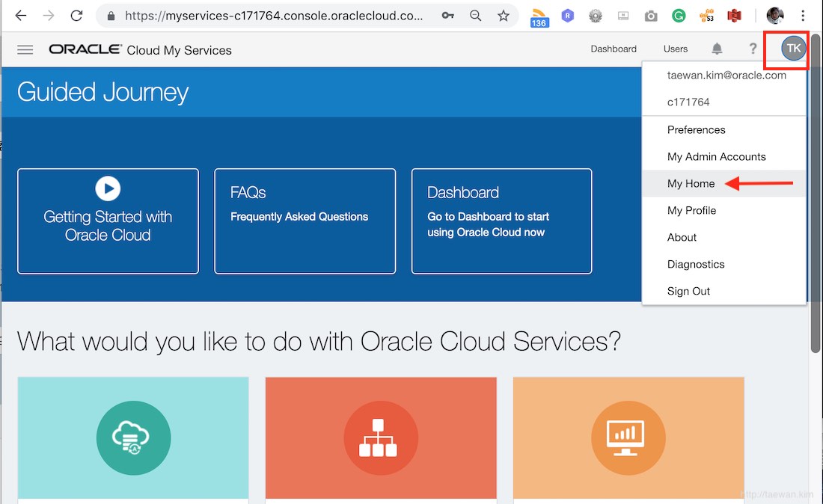Viewport: 823px width, 504px height.
Task: Select Preferences from user menu
Action: pos(723,129)
